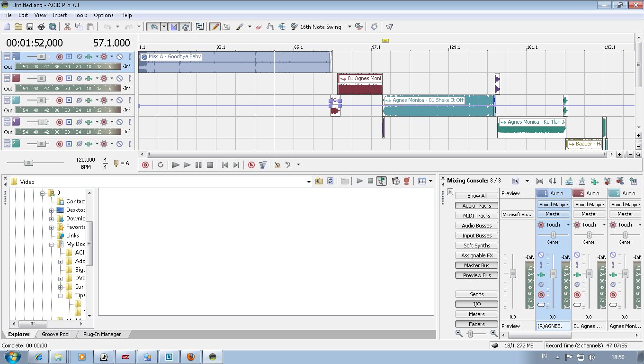The width and height of the screenshot is (644, 364).
Task: Click MIDI Tracks button in Mixing Console
Action: click(x=477, y=216)
